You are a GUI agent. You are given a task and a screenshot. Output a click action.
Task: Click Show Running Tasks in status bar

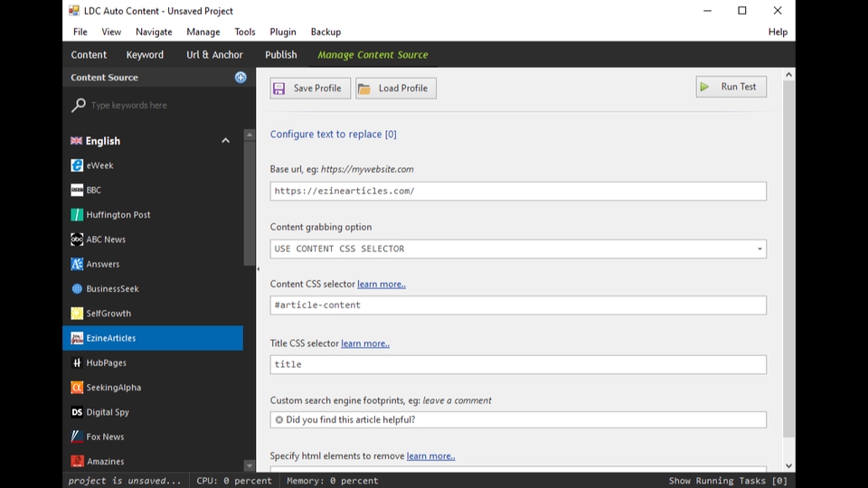click(728, 481)
